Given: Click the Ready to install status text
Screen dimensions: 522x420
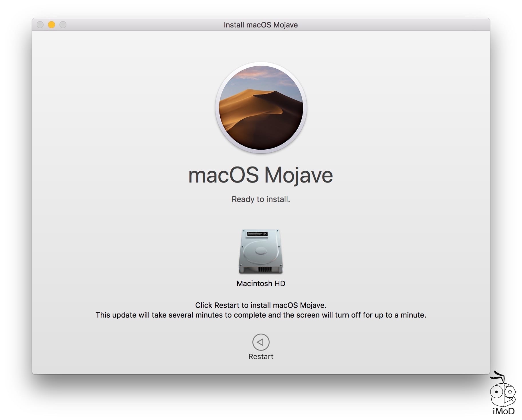Looking at the screenshot, I should [x=261, y=199].
